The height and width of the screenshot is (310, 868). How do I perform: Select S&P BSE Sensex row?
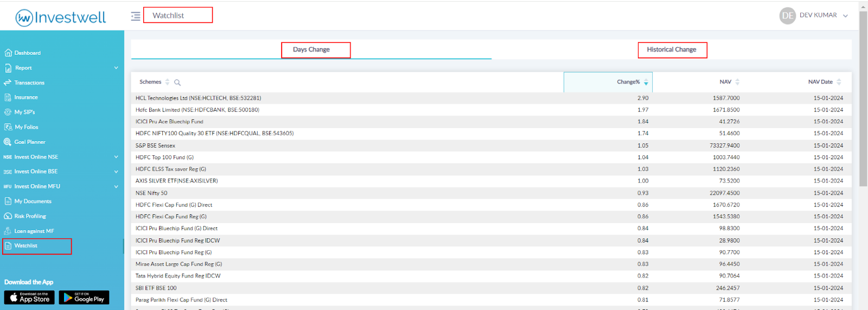pos(491,145)
